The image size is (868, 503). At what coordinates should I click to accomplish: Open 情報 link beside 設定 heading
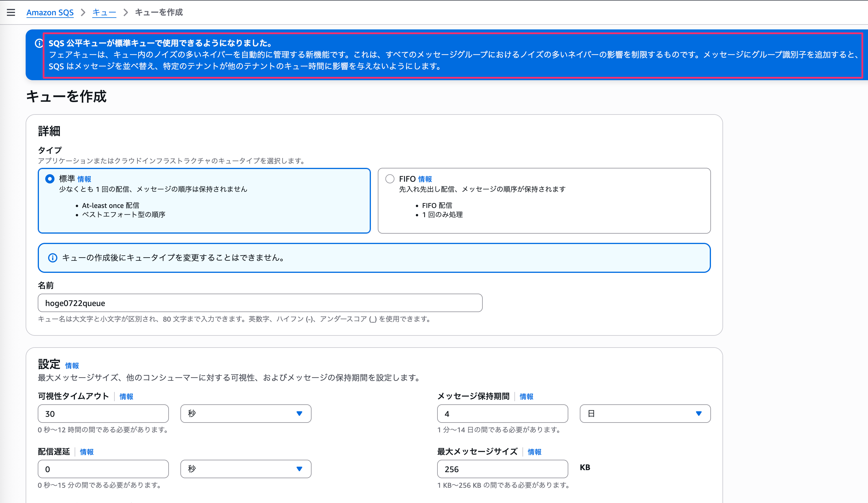pyautogui.click(x=72, y=365)
